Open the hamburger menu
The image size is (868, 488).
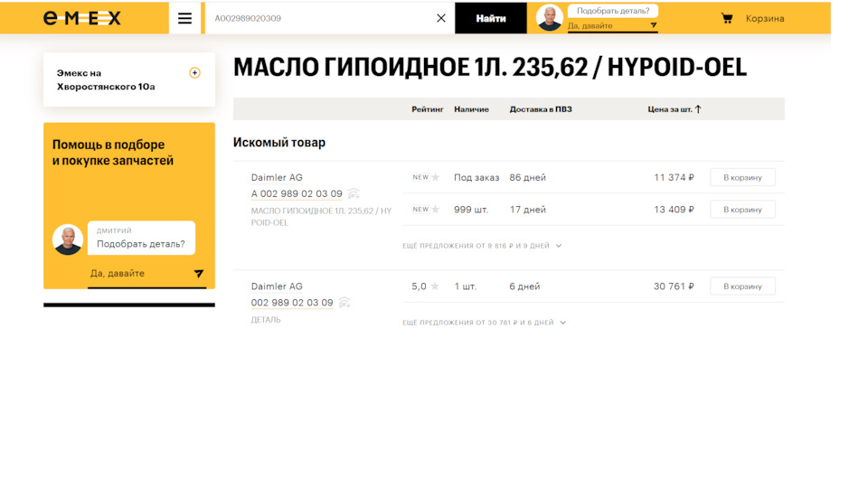[184, 18]
